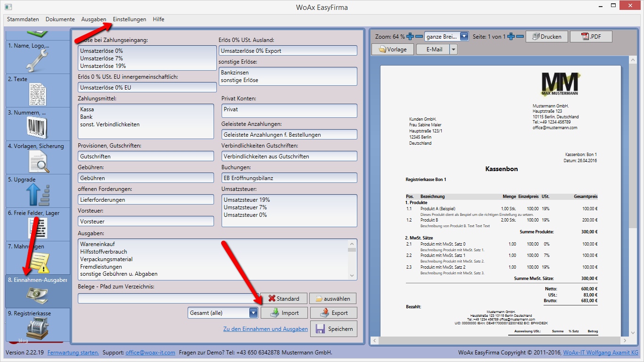This screenshot has width=644, height=362.
Task: Select 'Hilfsstoffverbrauch' in Ausgaben list
Action: (104, 252)
